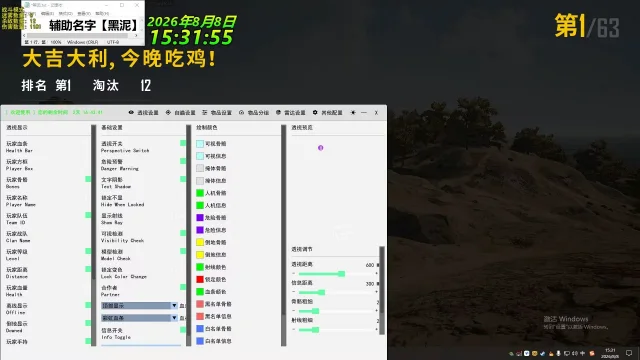Click the 射线粗细 slider track

pyautogui.click(x=335, y=329)
